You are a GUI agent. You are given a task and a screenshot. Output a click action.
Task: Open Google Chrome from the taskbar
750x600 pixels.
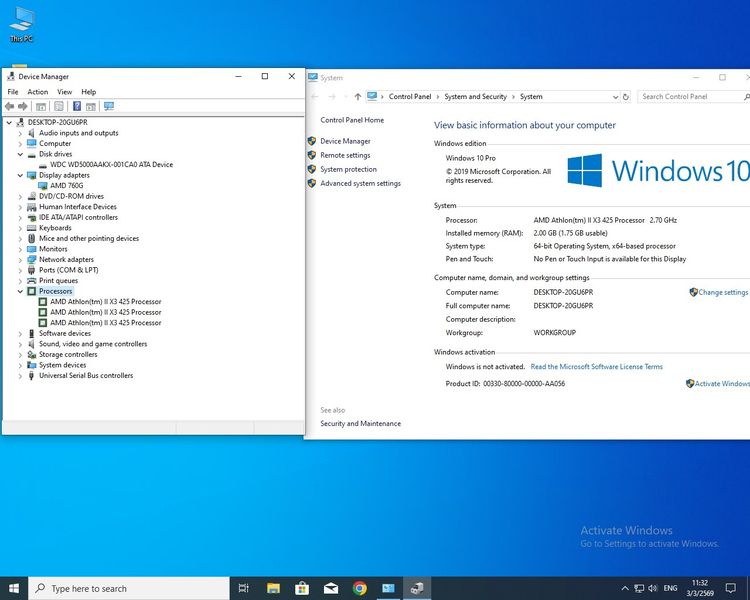[360, 588]
